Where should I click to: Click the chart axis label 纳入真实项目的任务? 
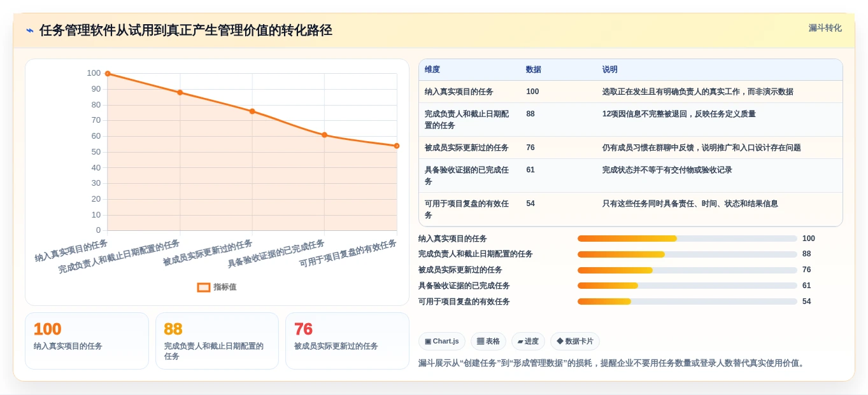71,251
